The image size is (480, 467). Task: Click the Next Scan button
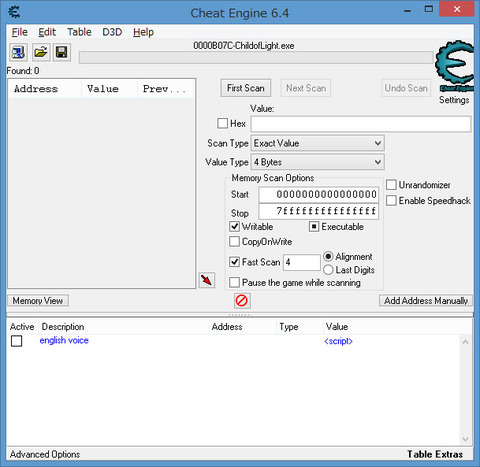(x=306, y=88)
